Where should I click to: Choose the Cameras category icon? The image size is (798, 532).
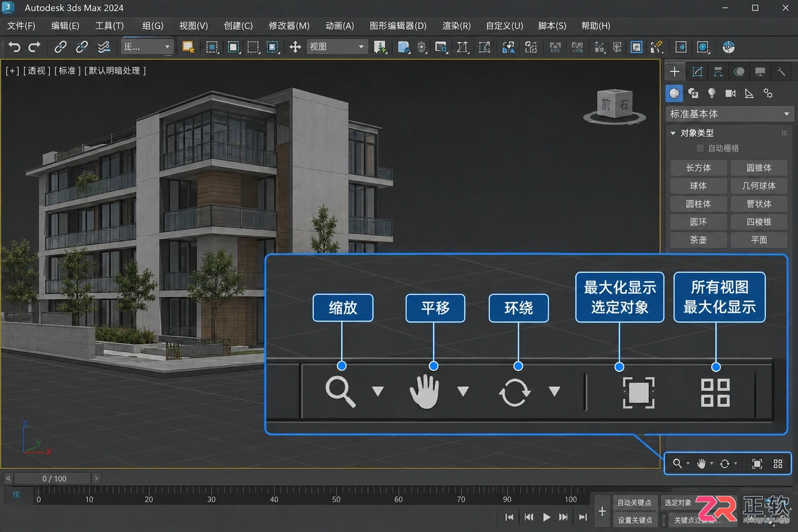730,93
